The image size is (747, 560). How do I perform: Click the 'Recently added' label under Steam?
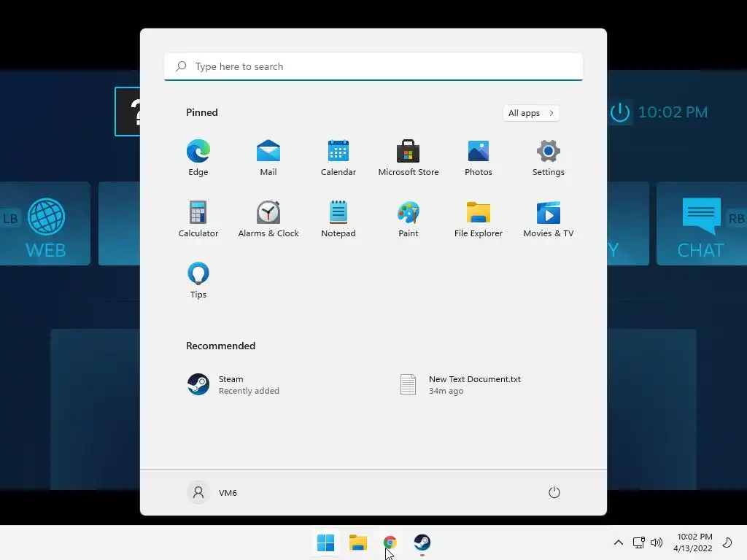point(249,391)
